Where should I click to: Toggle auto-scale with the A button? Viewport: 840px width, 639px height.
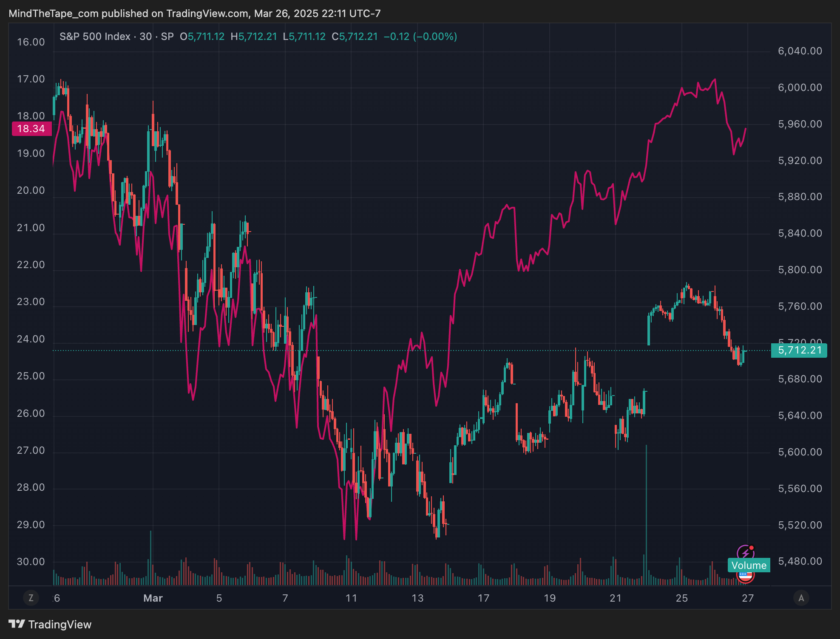coord(801,598)
